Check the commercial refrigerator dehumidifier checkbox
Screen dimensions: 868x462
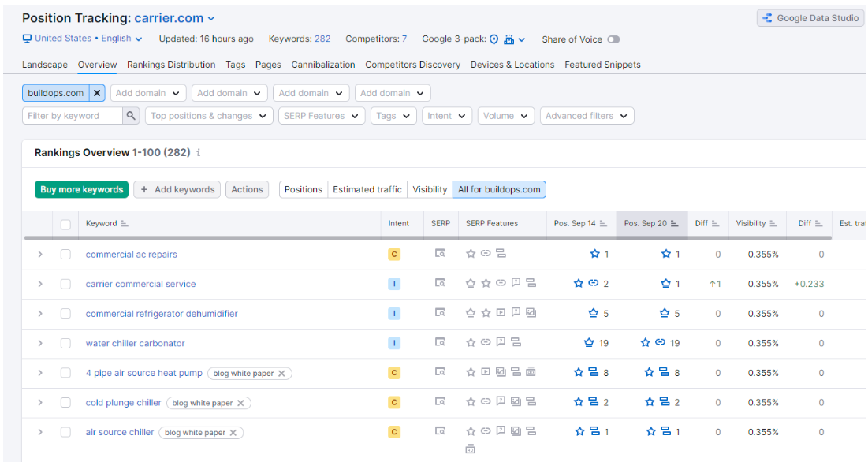pos(66,314)
